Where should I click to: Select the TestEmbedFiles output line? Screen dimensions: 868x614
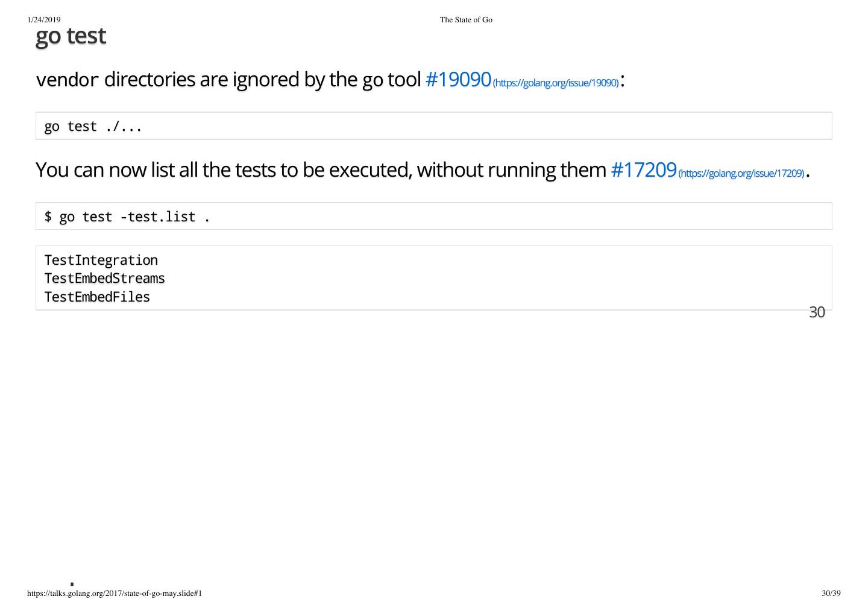point(97,297)
